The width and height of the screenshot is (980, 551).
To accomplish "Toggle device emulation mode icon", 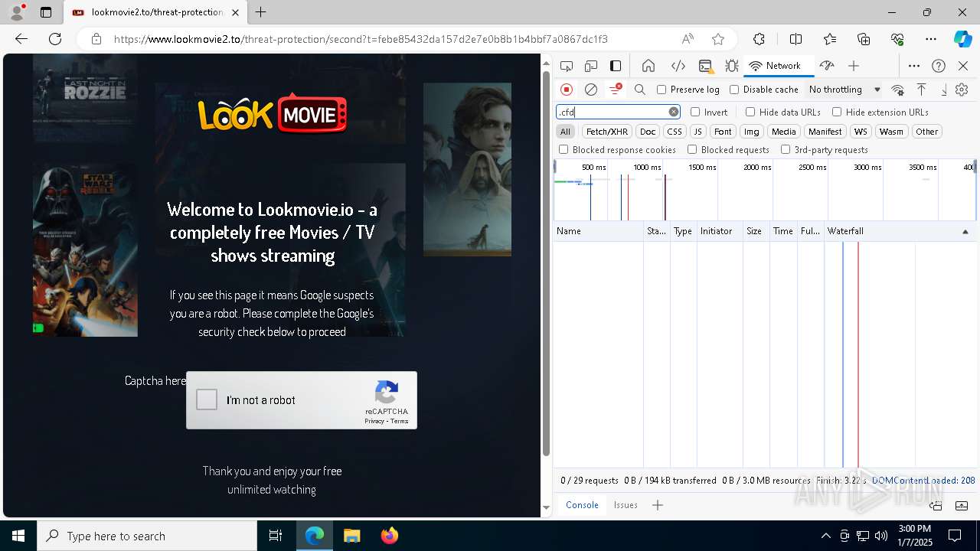I will tap(591, 66).
